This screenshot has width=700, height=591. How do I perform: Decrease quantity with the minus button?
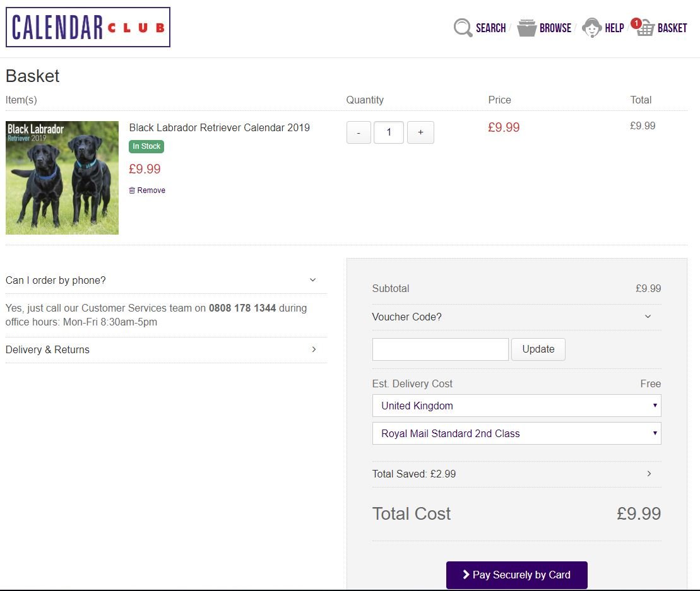click(x=359, y=132)
